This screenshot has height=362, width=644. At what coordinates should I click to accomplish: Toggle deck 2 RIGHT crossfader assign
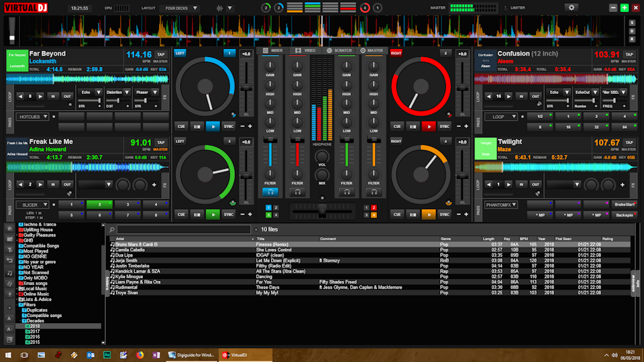[396, 54]
